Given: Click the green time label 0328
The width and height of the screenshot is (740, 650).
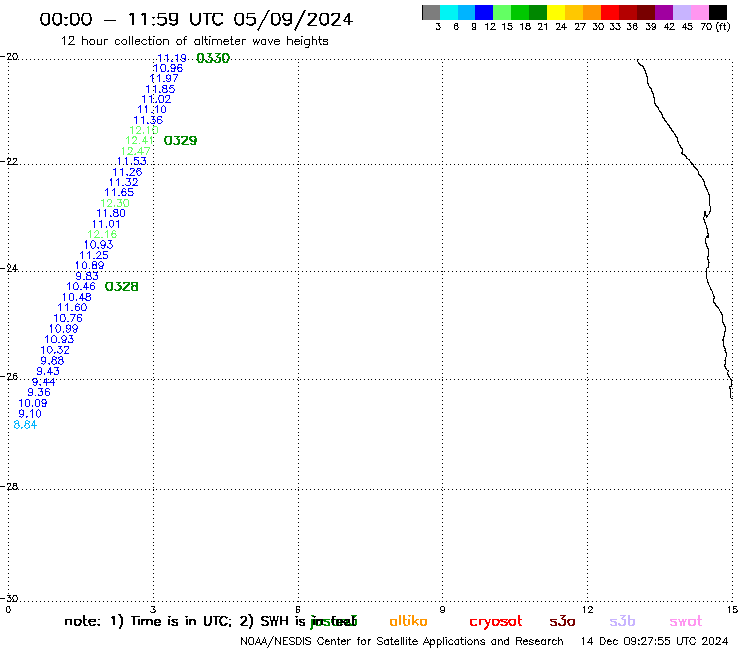Looking at the screenshot, I should click(x=121, y=287).
